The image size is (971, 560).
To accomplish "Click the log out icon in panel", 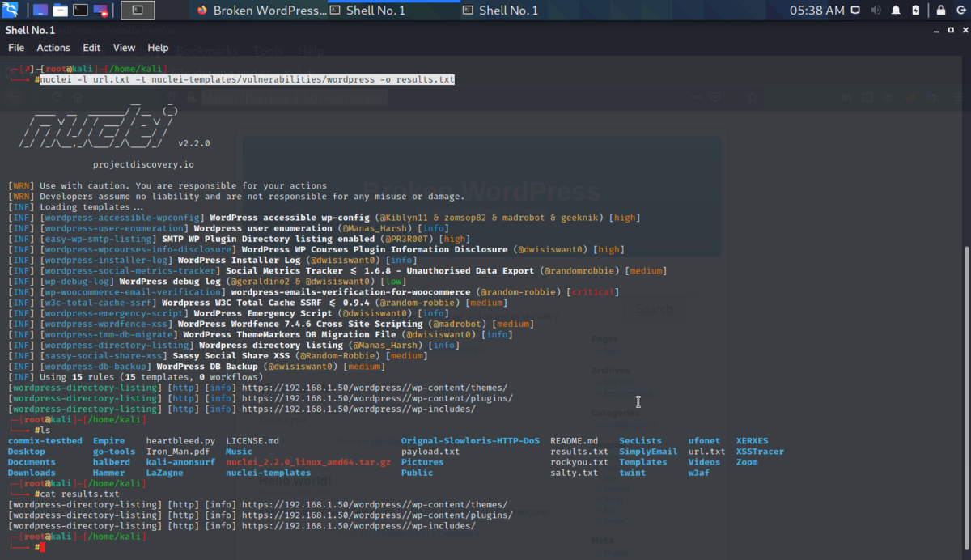I will [960, 11].
